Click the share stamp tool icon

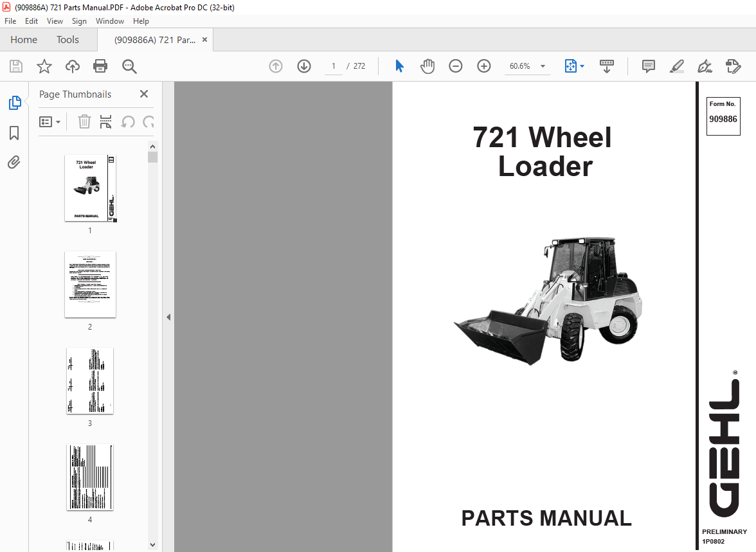click(x=733, y=66)
